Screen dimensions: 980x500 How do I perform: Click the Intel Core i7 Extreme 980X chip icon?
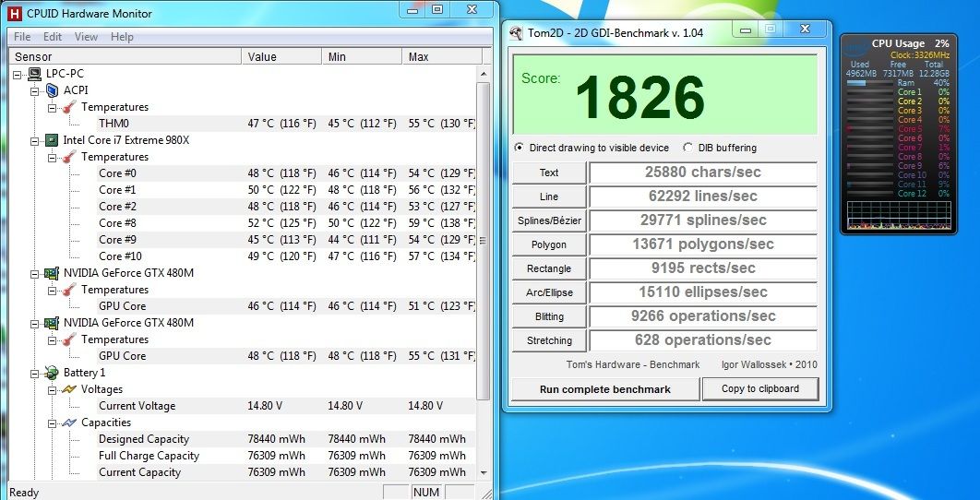point(53,140)
